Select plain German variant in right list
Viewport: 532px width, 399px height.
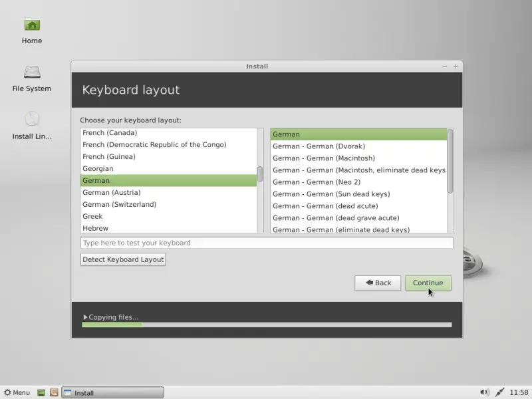click(358, 134)
